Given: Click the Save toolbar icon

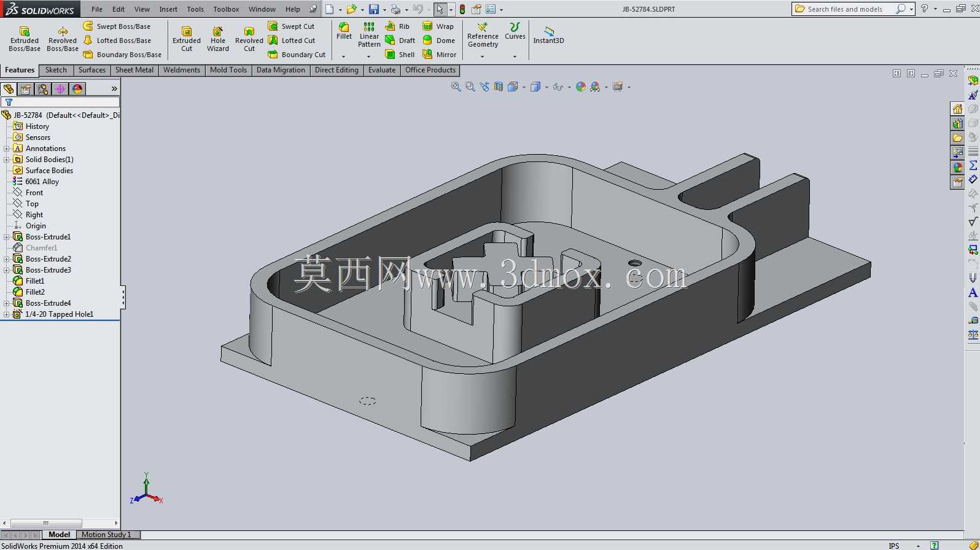Looking at the screenshot, I should pos(373,9).
